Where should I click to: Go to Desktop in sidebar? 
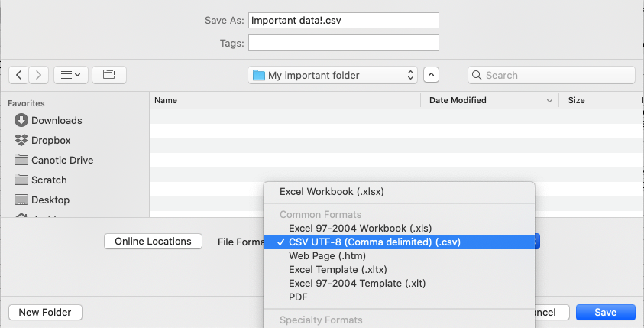(42, 200)
